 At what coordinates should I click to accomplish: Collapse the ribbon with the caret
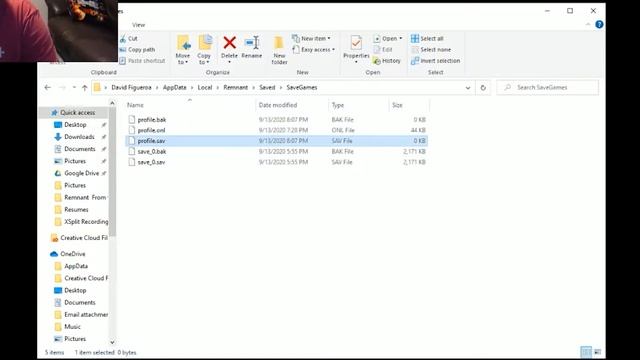tap(588, 24)
